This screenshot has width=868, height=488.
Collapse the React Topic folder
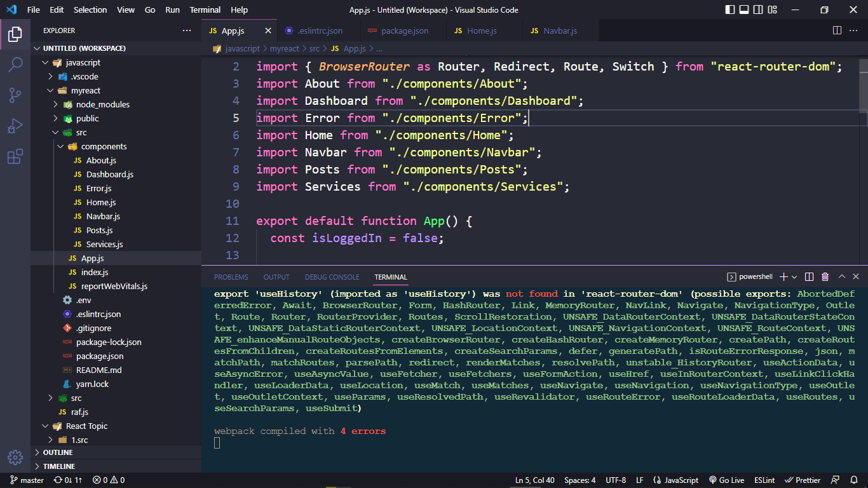click(x=116, y=426)
